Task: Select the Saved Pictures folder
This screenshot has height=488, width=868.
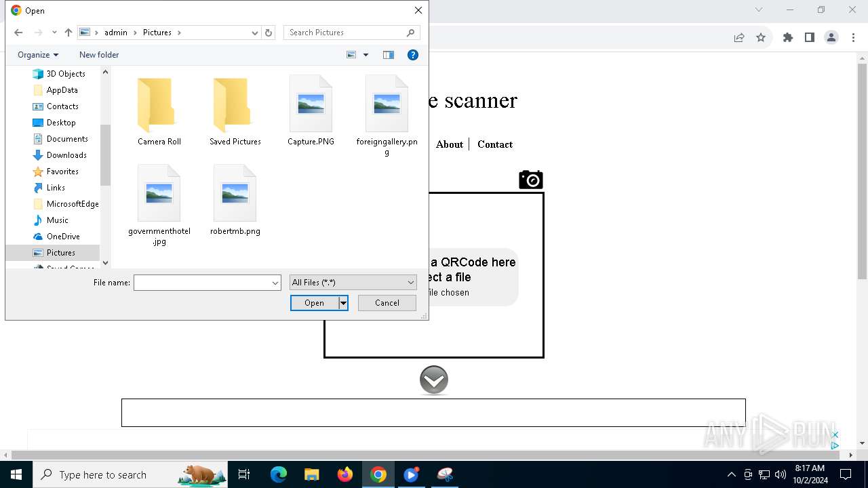Action: point(235,112)
